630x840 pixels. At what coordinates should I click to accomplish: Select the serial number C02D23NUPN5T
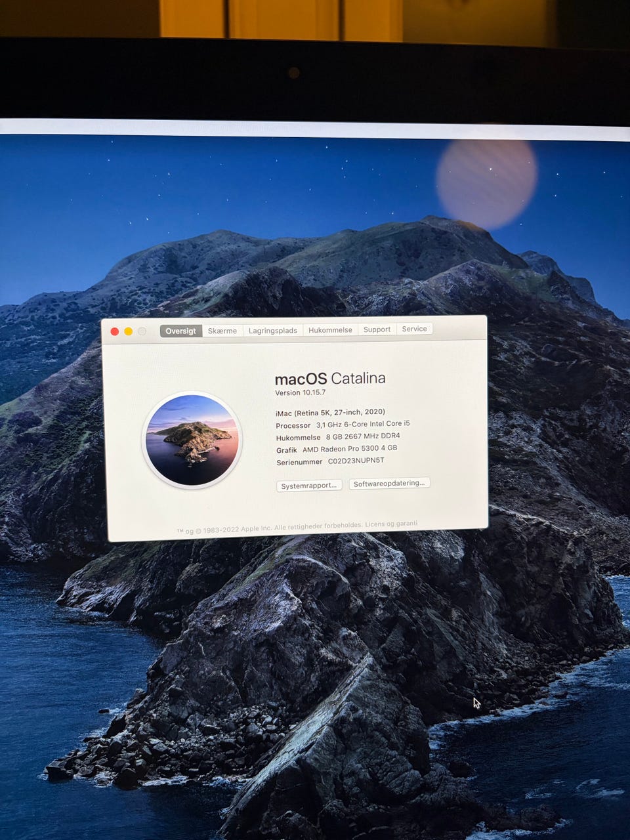click(x=356, y=461)
